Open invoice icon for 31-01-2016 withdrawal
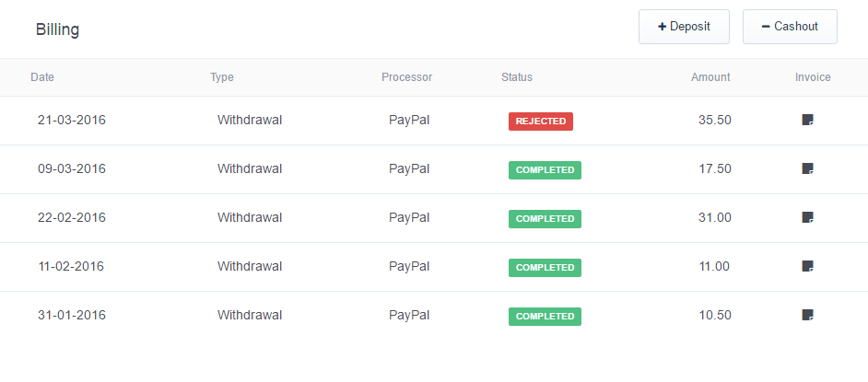The width and height of the screenshot is (868, 382). point(807,316)
